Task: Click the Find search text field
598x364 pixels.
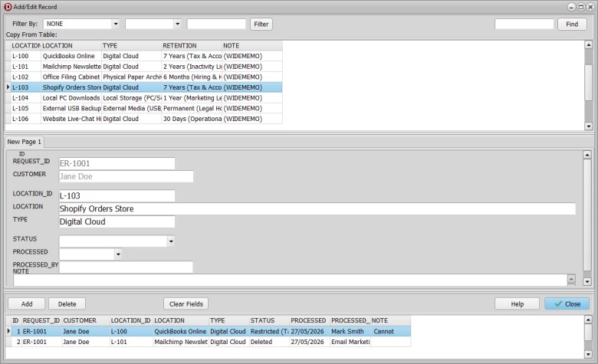Action: click(x=524, y=24)
